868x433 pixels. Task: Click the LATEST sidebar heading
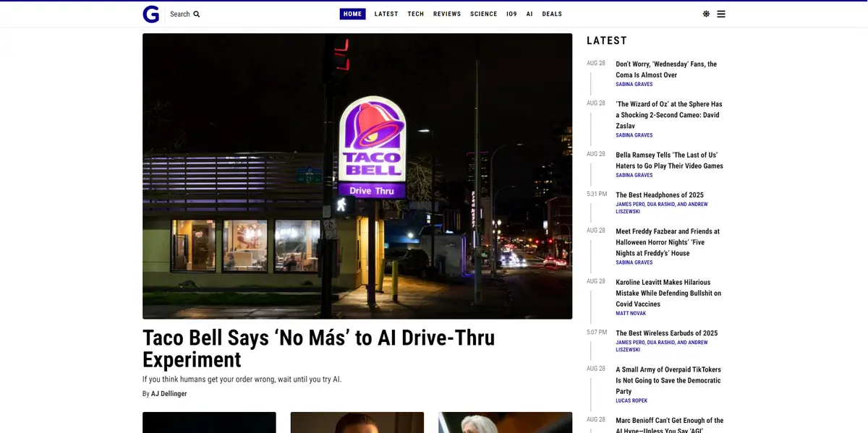tap(607, 40)
